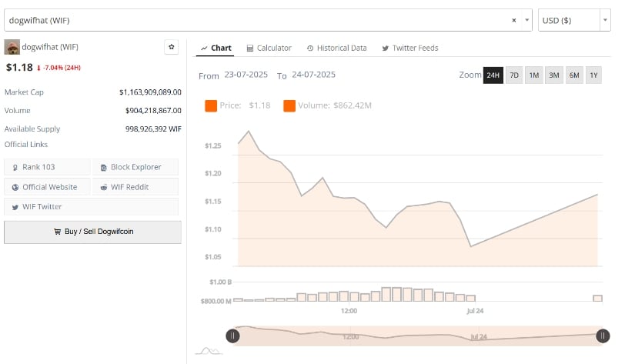This screenshot has width=635, height=364.
Task: Open the WIF Reddit link
Action: pyautogui.click(x=135, y=187)
